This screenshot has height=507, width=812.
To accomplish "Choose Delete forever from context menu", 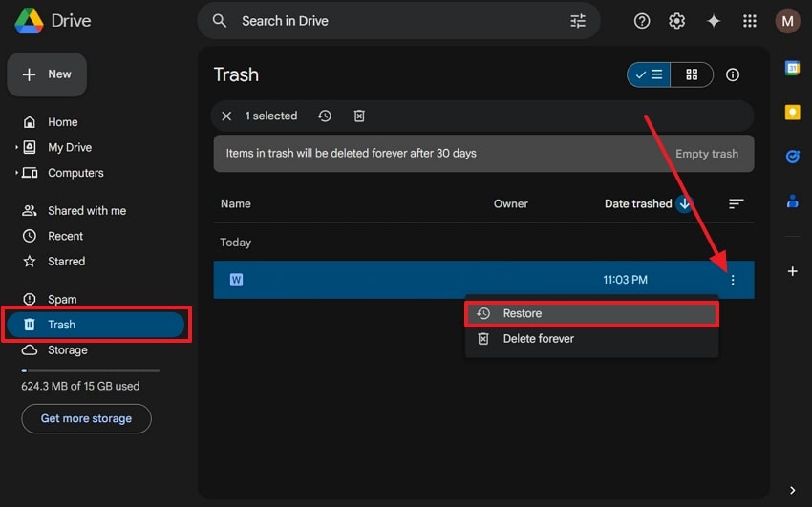I will coord(538,339).
